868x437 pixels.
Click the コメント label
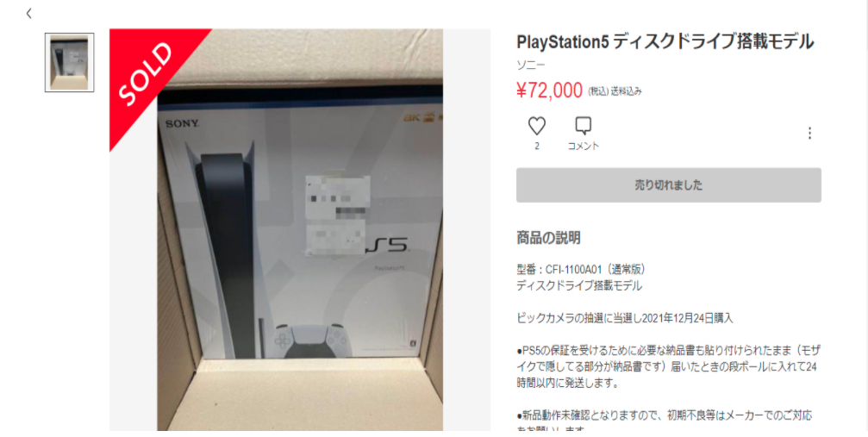pyautogui.click(x=584, y=147)
